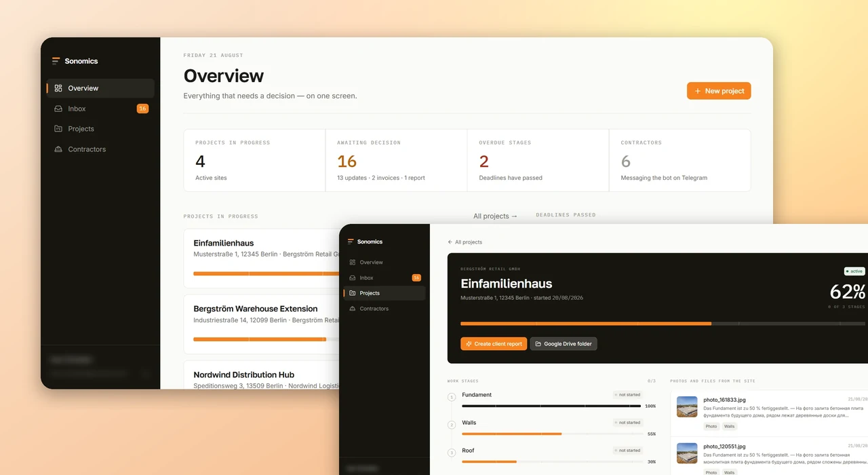Click the stage number 2 circle beside Walls
This screenshot has width=868, height=475.
tap(452, 425)
